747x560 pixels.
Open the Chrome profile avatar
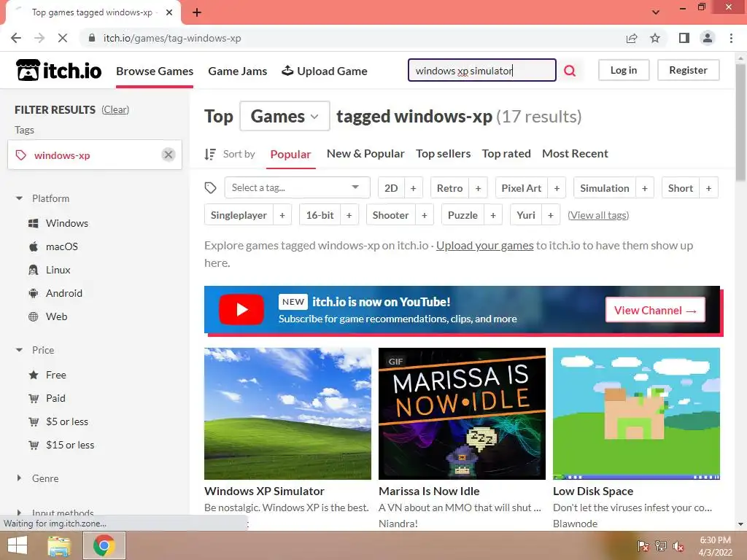point(708,38)
